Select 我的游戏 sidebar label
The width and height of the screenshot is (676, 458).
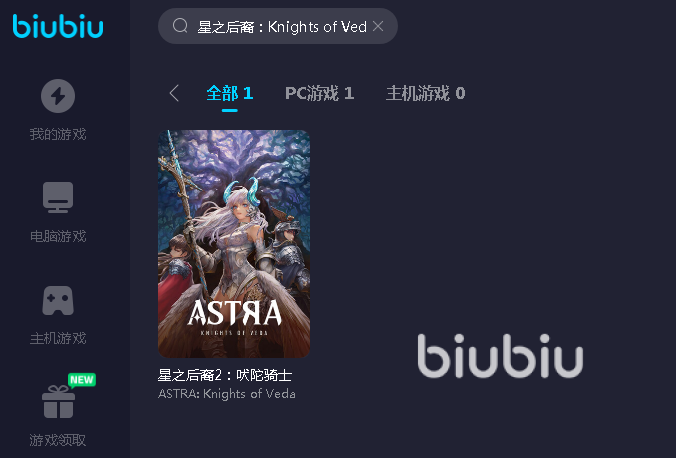(x=58, y=134)
